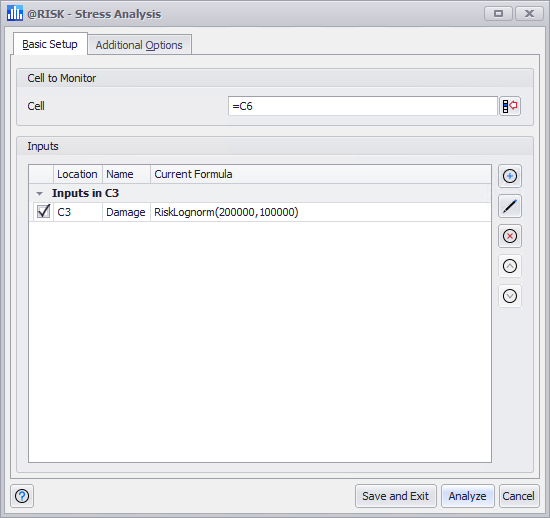Edit selected input with pencil icon

(x=510, y=206)
